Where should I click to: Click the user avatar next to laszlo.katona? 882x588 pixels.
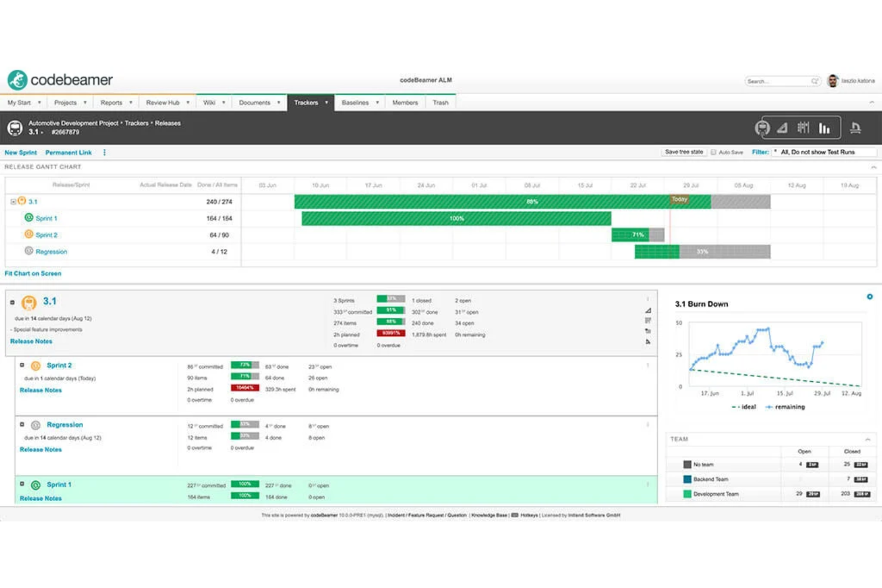point(833,80)
